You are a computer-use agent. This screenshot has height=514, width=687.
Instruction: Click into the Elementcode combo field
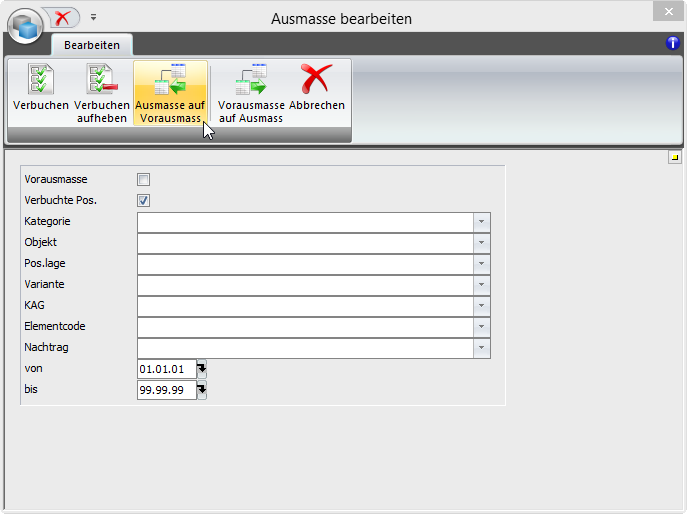[x=305, y=327]
